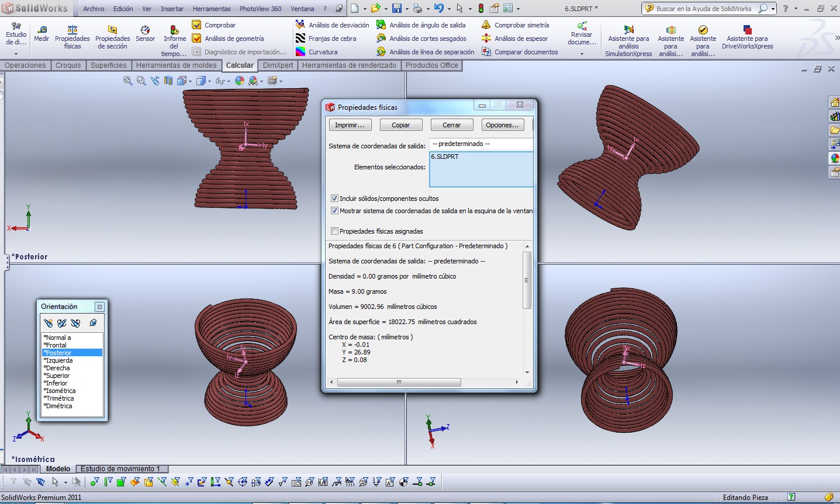Switch to Herramientas de renderizado tab
The width and height of the screenshot is (840, 504).
(x=349, y=65)
